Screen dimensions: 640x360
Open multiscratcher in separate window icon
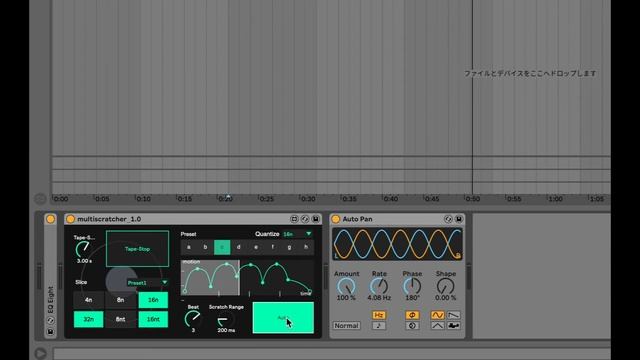pos(294,219)
